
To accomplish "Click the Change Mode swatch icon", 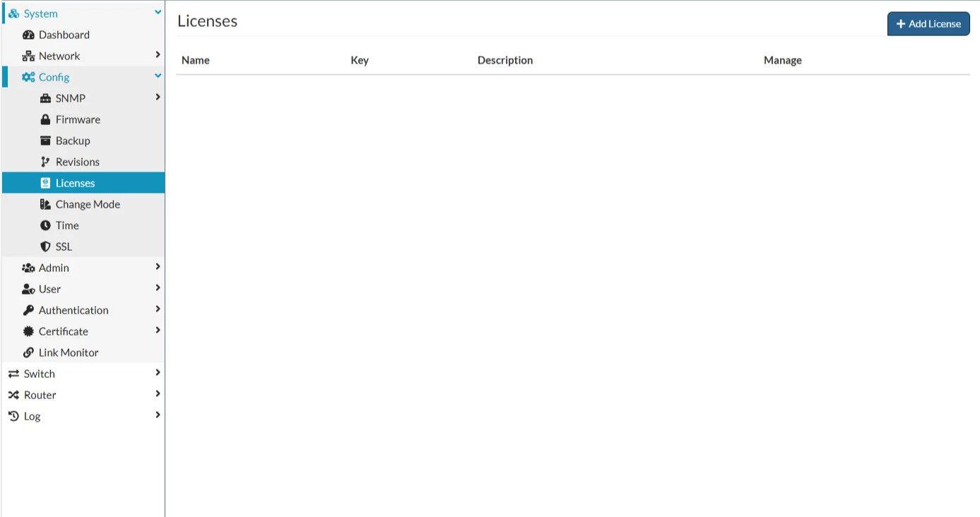I will click(x=45, y=204).
